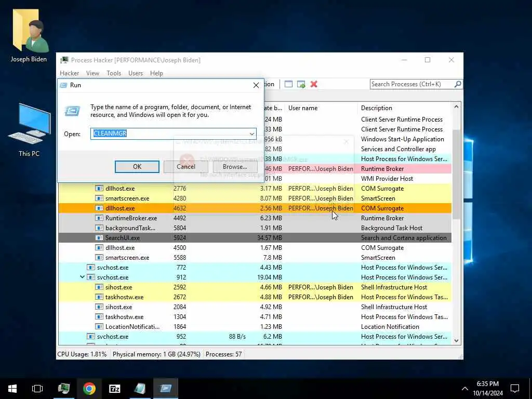The width and height of the screenshot is (532, 399).
Task: Click the Process Hacker taskbar icon
Action: pos(64,389)
